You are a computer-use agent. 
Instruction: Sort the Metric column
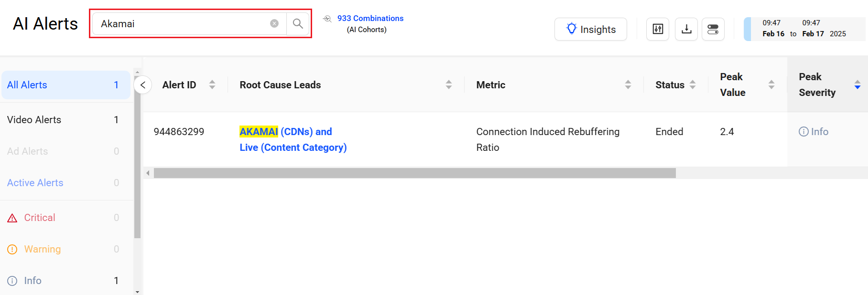tap(628, 84)
